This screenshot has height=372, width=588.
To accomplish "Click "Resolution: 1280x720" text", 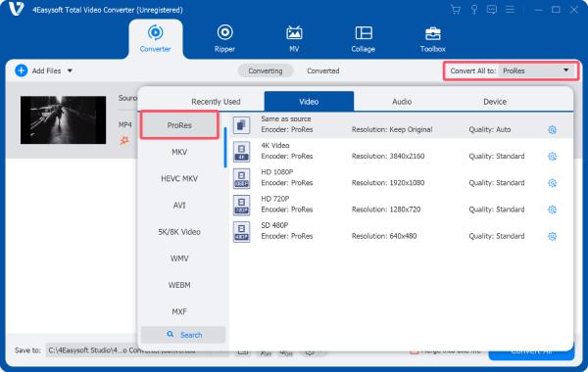I will point(386,209).
